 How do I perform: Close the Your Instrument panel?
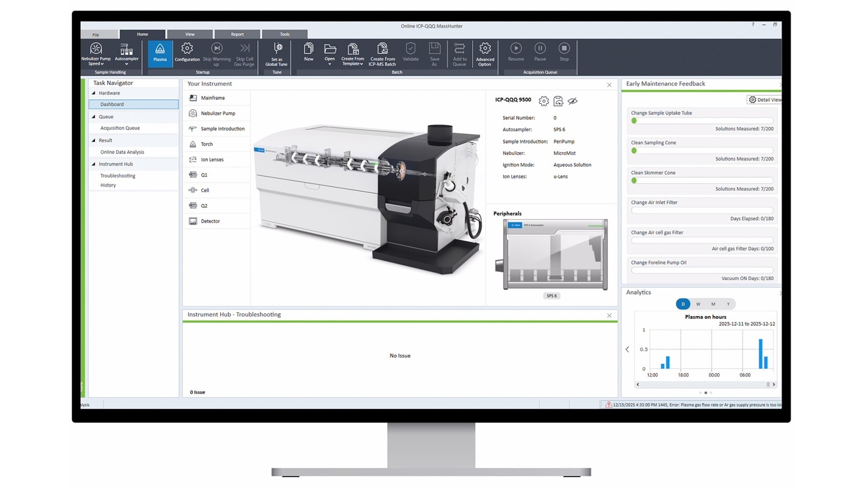pos(609,85)
